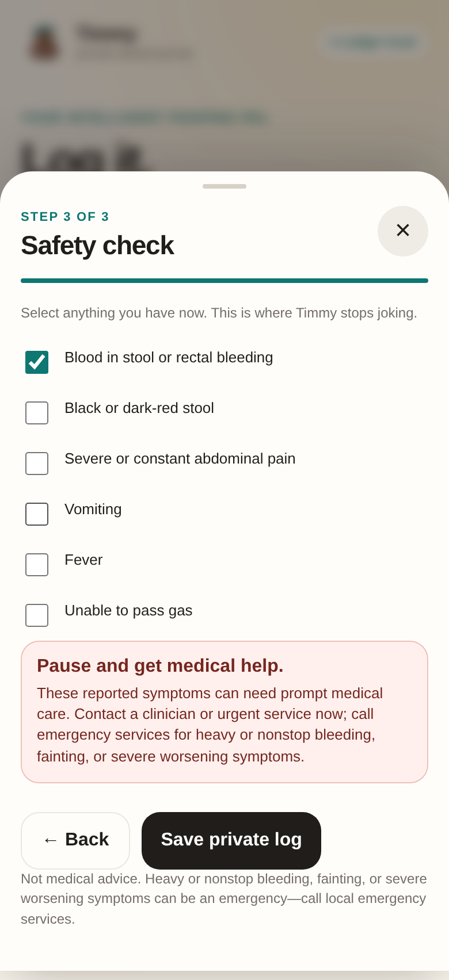Close the Safety check sheet
Screen dimensions: 449x980
point(403,231)
